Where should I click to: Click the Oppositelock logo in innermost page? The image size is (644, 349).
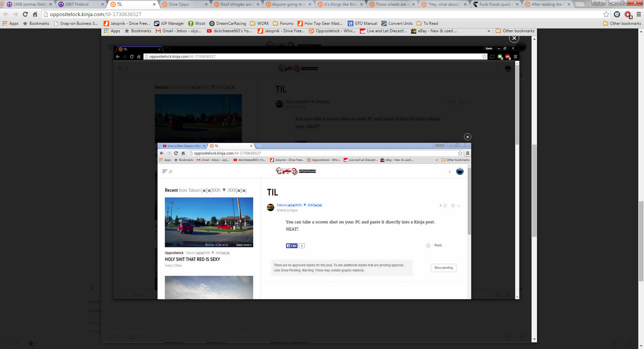coord(296,171)
